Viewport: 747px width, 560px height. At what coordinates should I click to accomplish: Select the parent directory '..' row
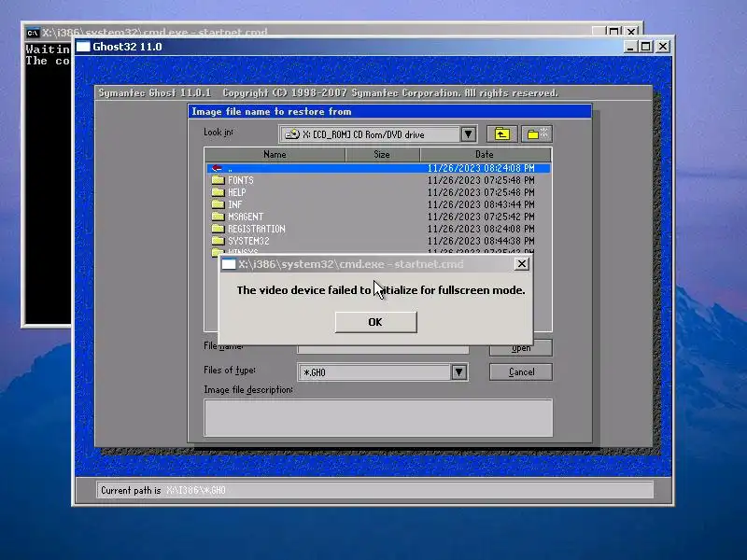click(379, 168)
